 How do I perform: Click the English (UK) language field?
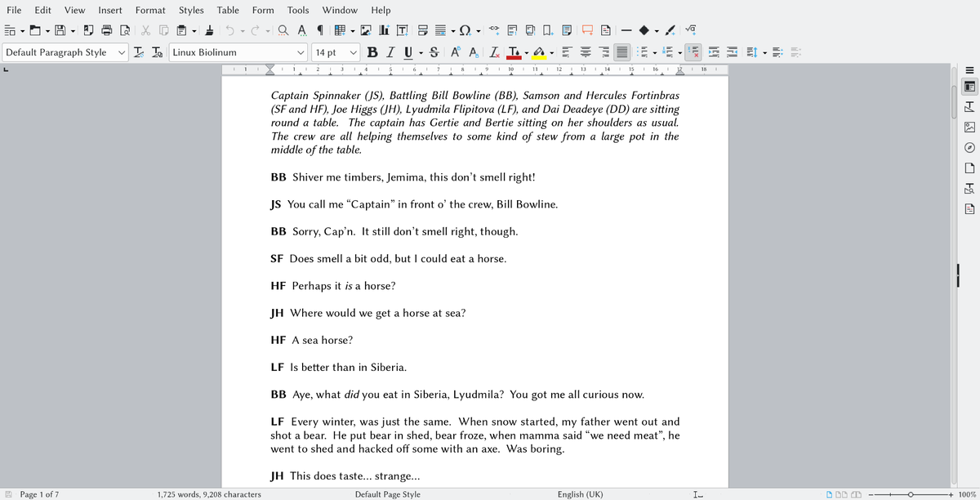pos(580,493)
